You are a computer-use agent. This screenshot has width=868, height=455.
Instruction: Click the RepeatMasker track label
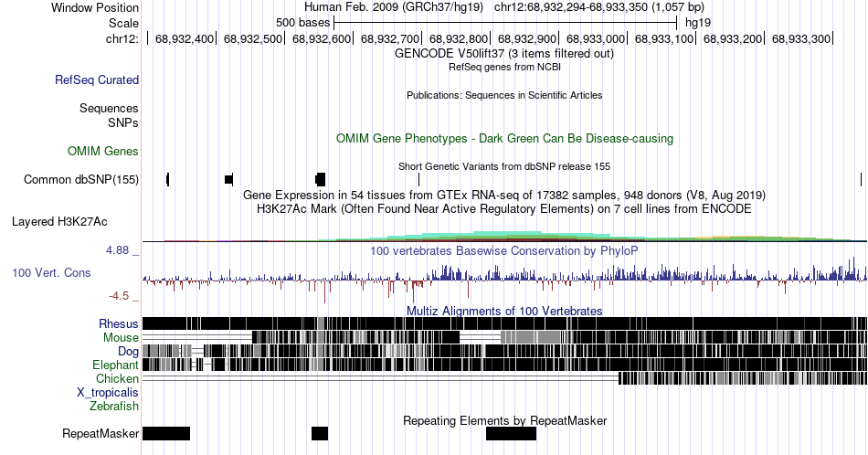pyautogui.click(x=101, y=433)
